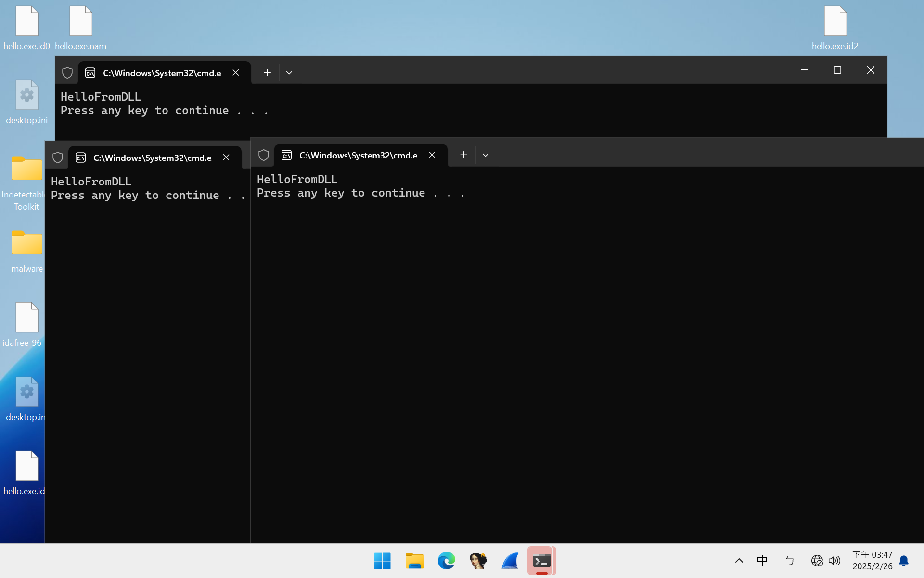Image resolution: width=924 pixels, height=578 pixels.
Task: Launch Microsoft Edge from taskbar
Action: tap(446, 561)
